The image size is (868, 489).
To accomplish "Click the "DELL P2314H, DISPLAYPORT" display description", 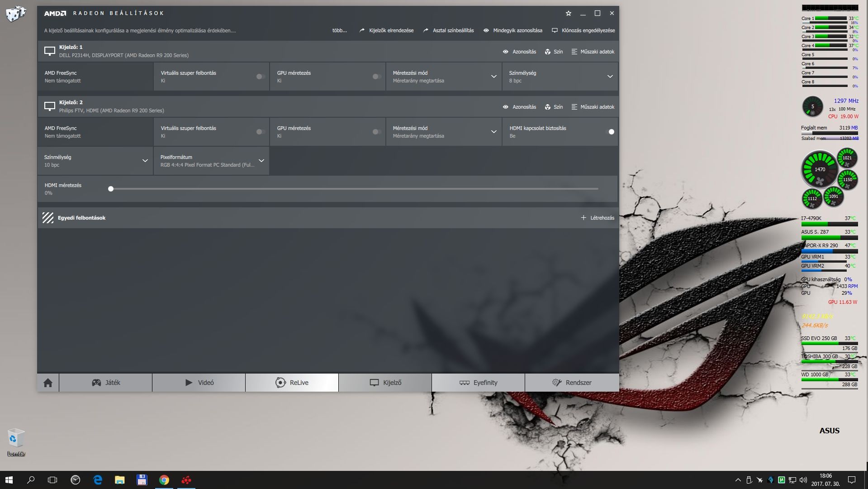I will tap(124, 55).
